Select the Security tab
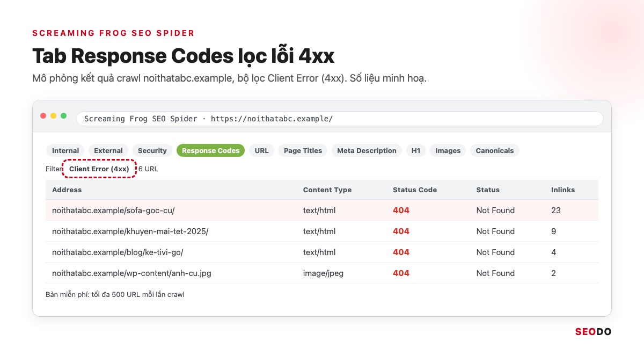The height and width of the screenshot is (349, 644). click(x=152, y=150)
